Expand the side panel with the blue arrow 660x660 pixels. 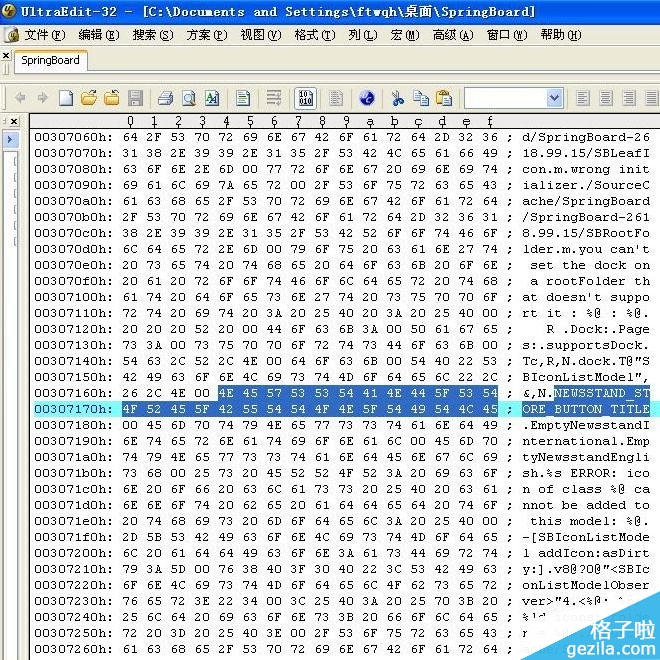[10, 139]
